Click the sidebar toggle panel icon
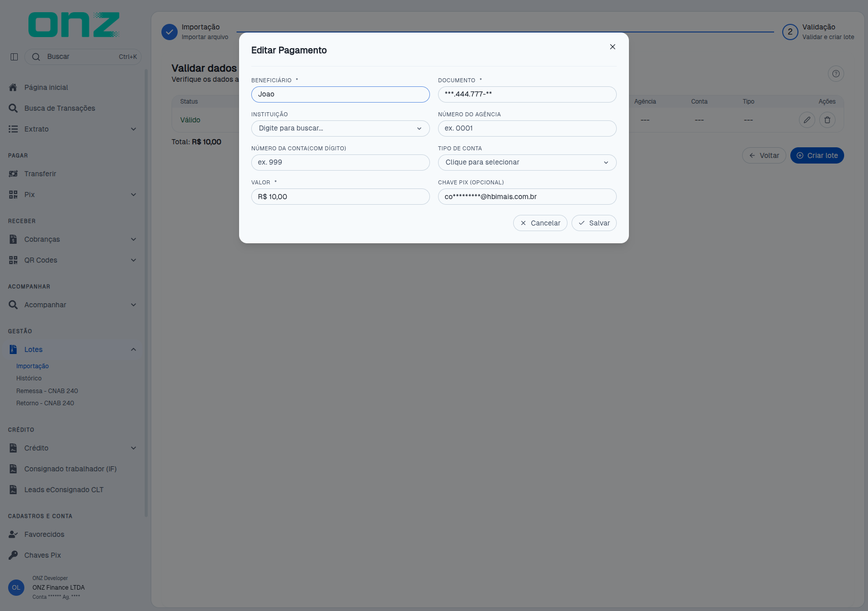The image size is (868, 611). [14, 57]
